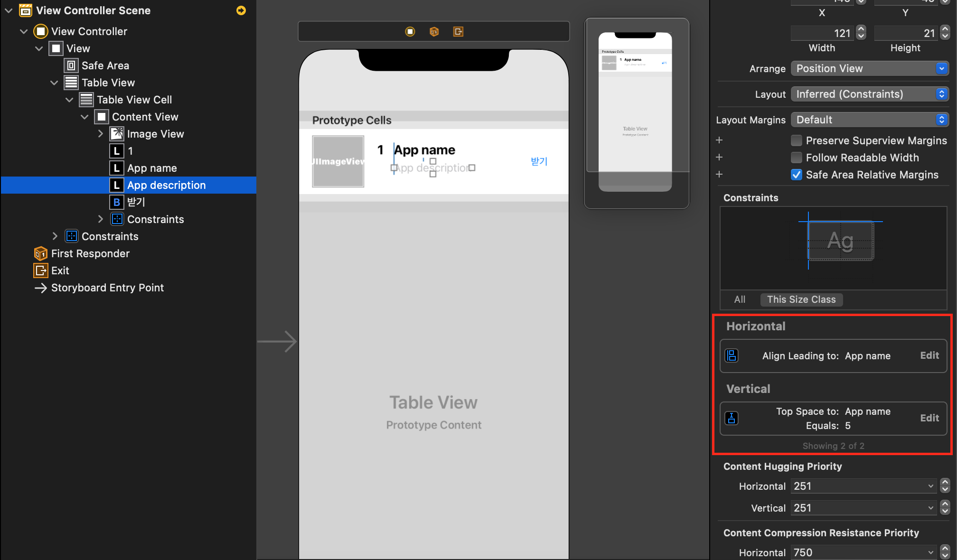Open the Arrange Position View dropdown
The height and width of the screenshot is (560, 957).
(x=870, y=68)
